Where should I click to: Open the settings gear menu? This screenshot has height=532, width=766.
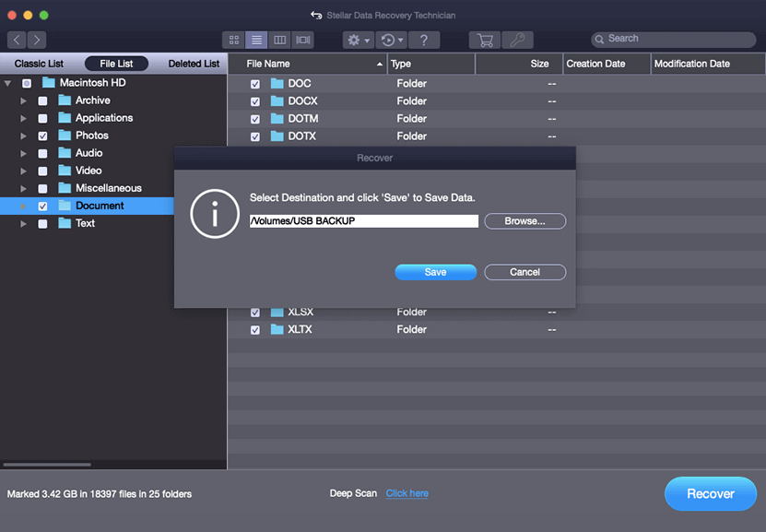[358, 40]
